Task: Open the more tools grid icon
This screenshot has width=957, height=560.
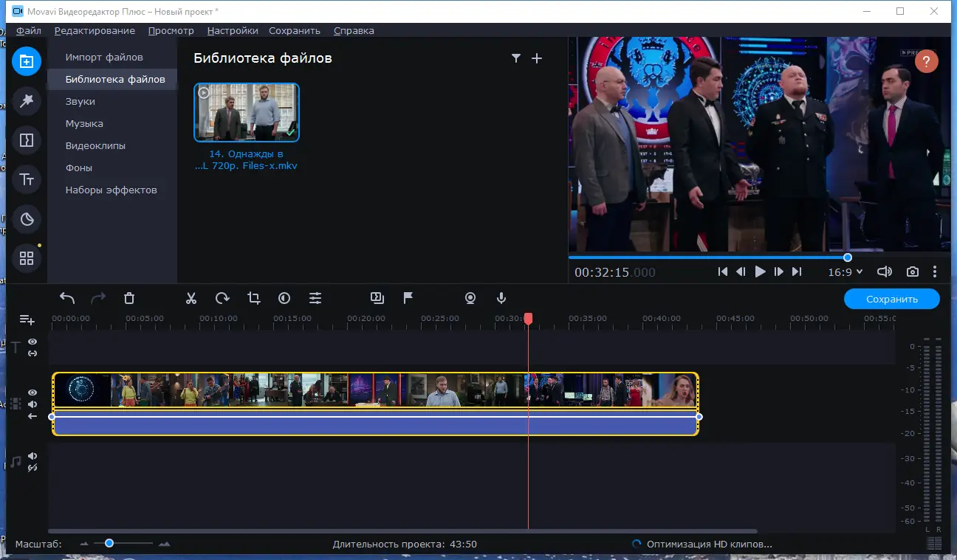Action: pyautogui.click(x=27, y=258)
